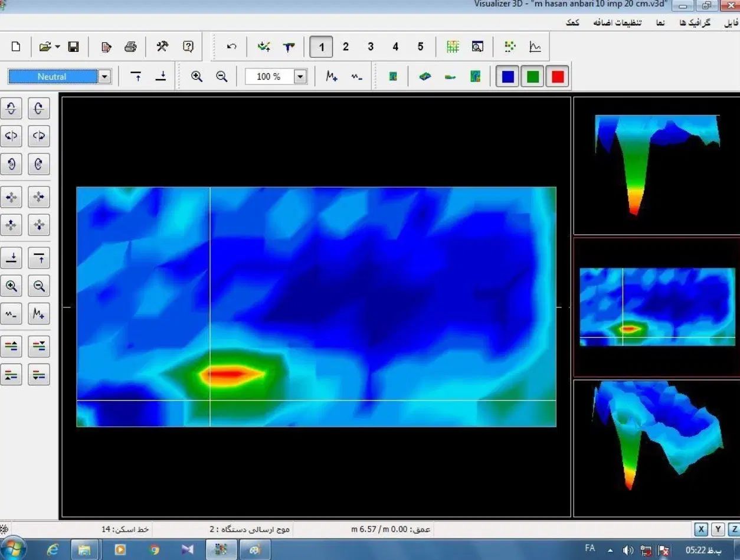Switch to view 1 toggle button

point(321,47)
